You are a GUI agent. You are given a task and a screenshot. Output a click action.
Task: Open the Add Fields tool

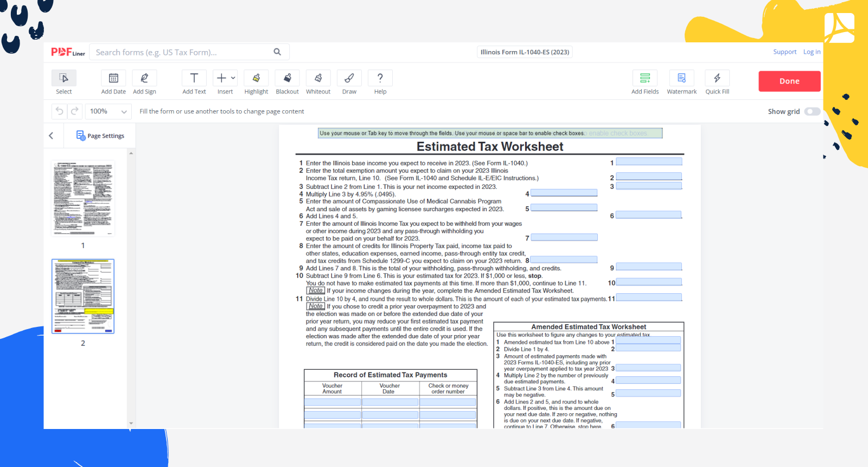[645, 78]
